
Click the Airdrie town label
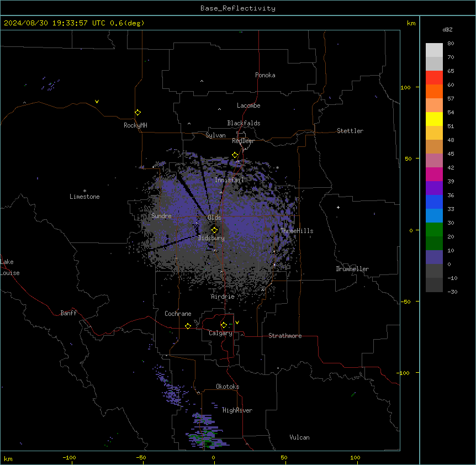pos(223,297)
